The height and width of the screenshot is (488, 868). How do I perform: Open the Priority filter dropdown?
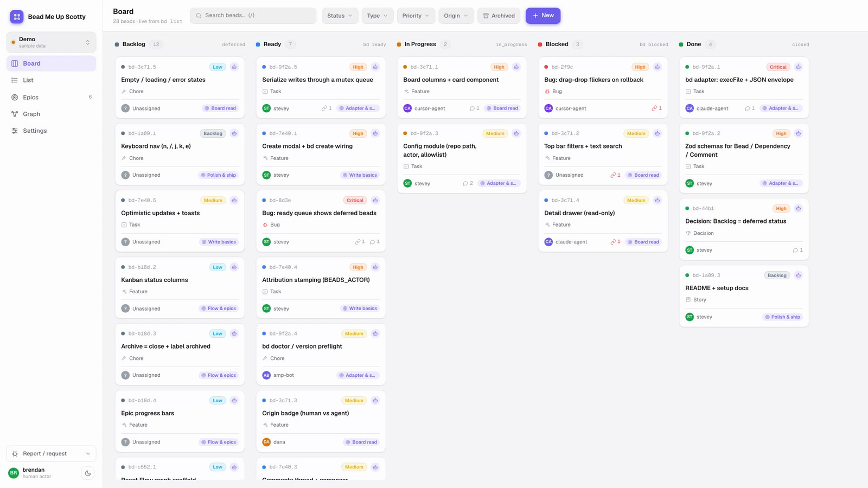416,16
